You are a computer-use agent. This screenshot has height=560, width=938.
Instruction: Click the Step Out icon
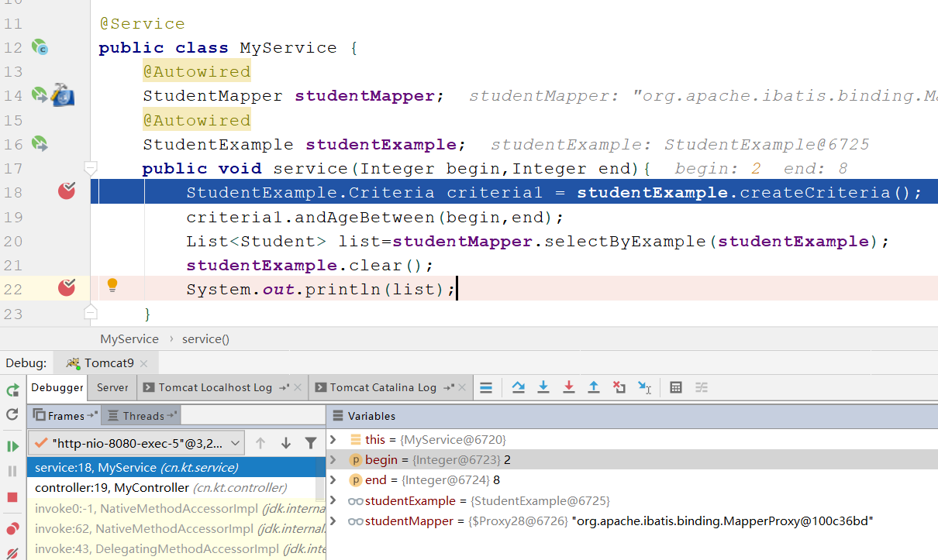click(x=594, y=387)
